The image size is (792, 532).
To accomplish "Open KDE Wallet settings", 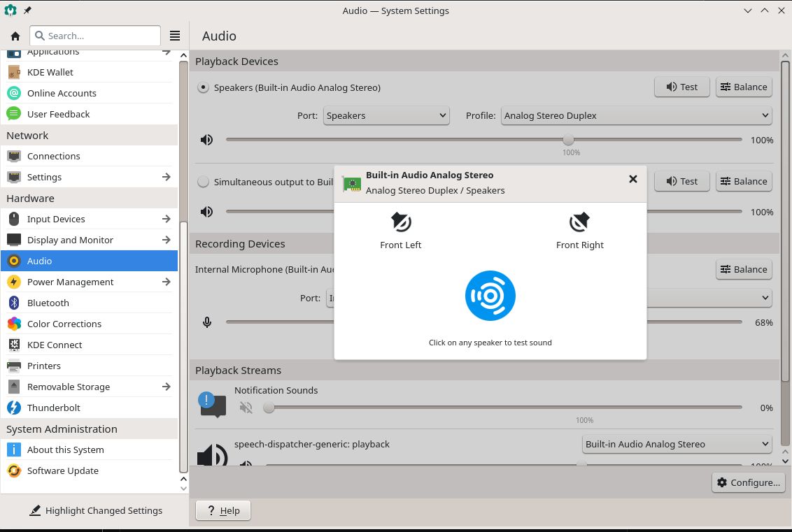I will (x=90, y=72).
